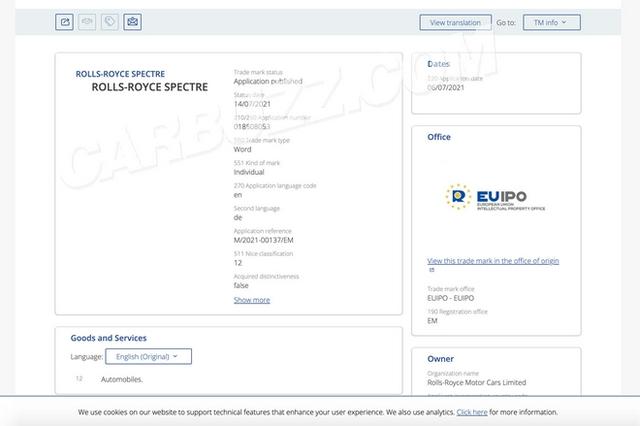Click the share/export icon in the toolbar

64,22
